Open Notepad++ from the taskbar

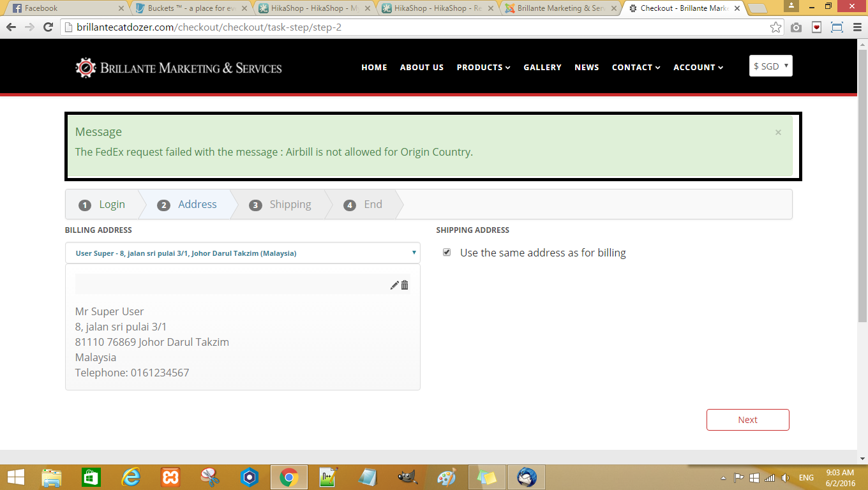click(x=329, y=477)
